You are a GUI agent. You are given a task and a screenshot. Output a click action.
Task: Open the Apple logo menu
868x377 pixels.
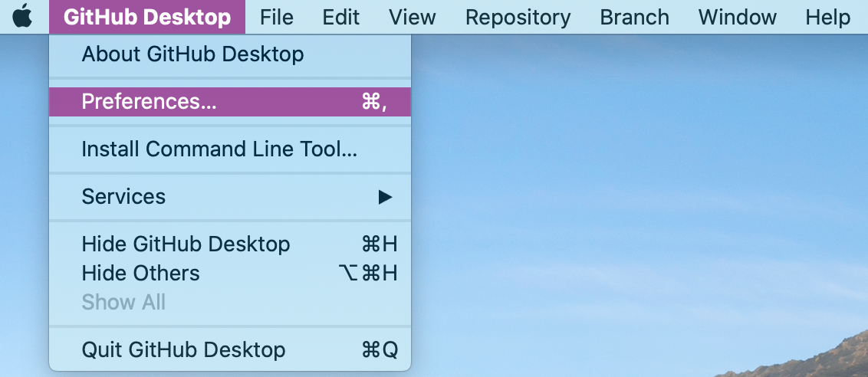click(22, 17)
